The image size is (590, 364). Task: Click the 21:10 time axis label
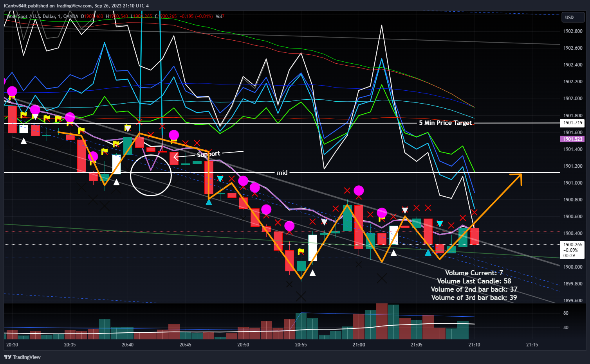(474, 345)
